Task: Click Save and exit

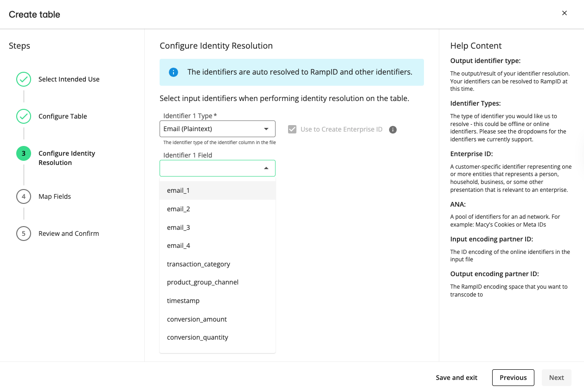Action: point(456,378)
